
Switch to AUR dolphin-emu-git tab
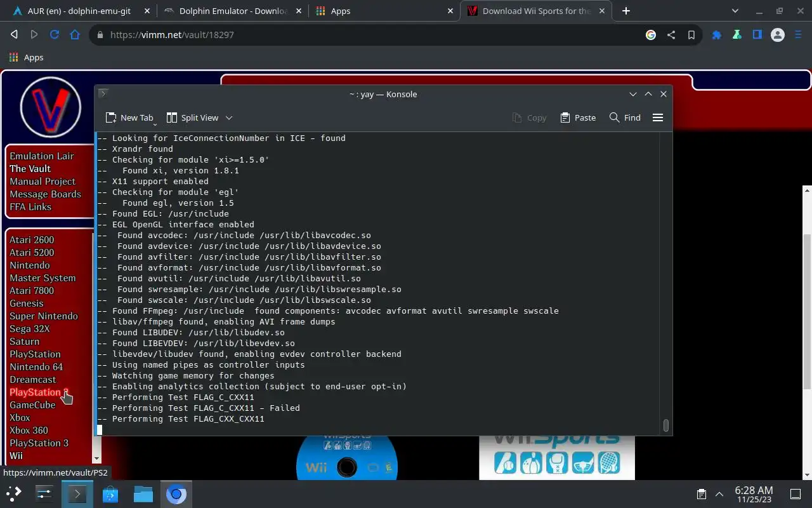pyautogui.click(x=79, y=11)
